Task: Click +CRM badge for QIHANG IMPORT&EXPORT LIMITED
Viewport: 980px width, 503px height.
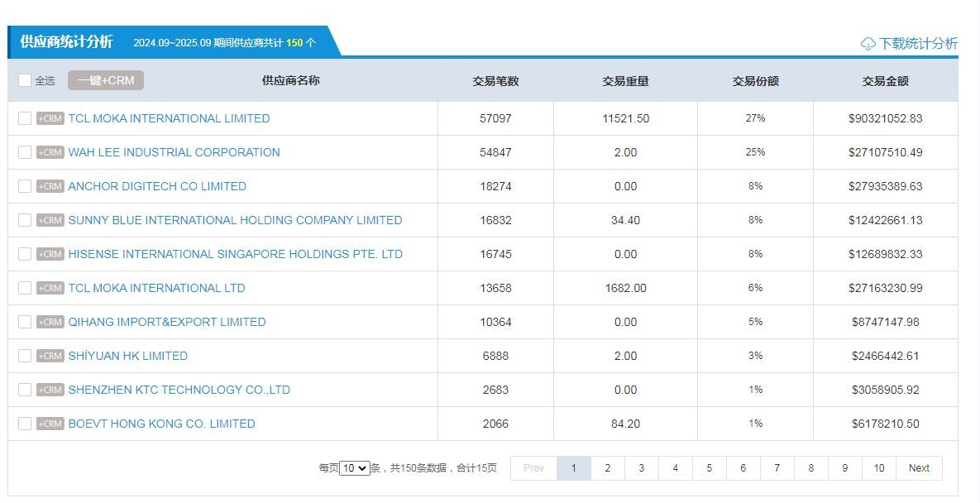Action: click(50, 322)
